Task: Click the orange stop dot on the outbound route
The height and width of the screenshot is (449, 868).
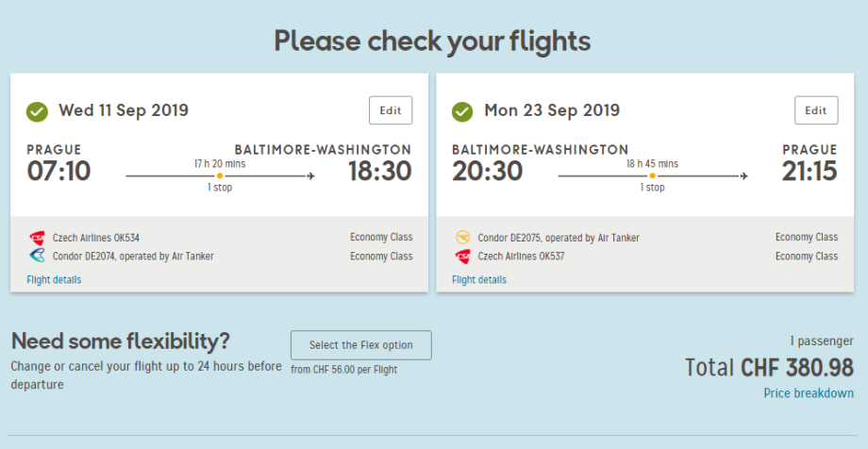Action: [x=220, y=175]
